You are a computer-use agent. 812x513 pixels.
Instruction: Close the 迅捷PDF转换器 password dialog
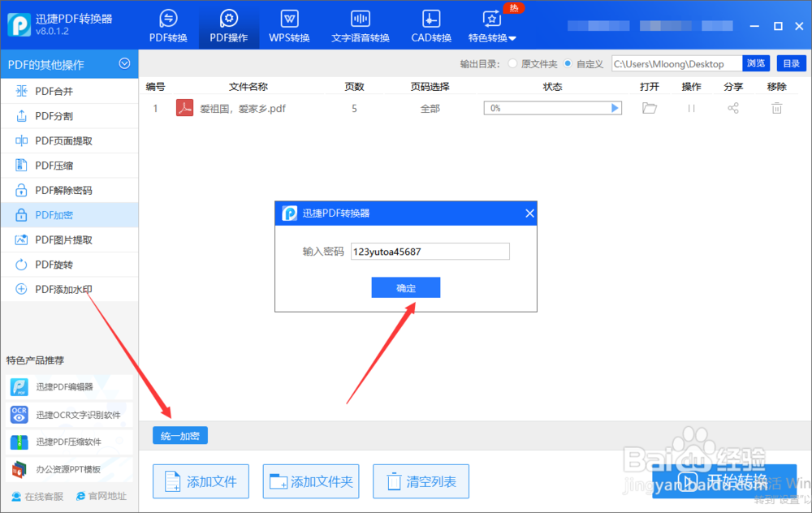point(529,213)
